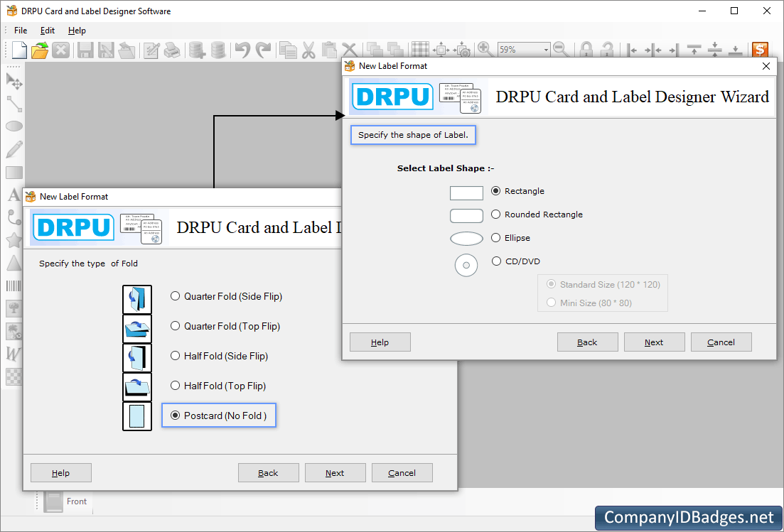Select the Pencil tool
784x532 pixels.
(x=14, y=149)
